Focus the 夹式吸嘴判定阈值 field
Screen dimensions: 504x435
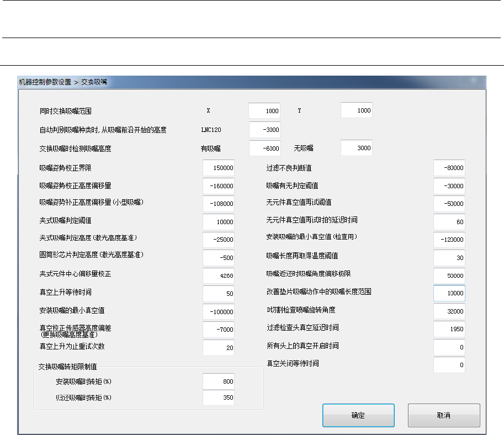(x=219, y=222)
